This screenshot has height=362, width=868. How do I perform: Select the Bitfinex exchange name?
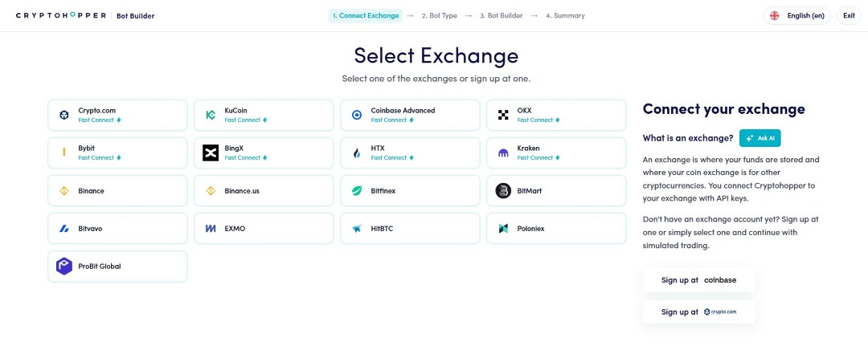pos(383,191)
